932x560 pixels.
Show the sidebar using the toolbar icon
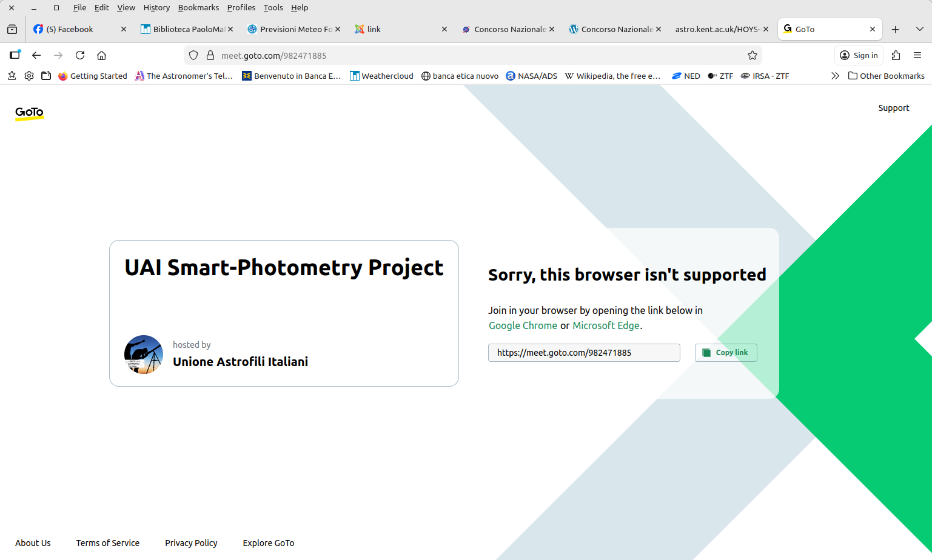(x=15, y=55)
